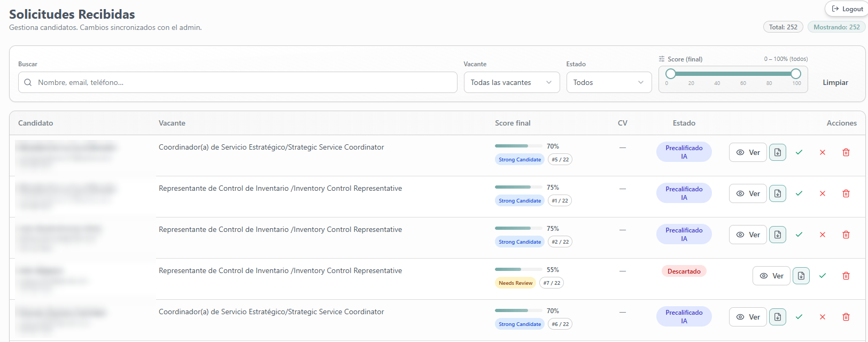
Task: Reject the #6 / 22 candidate with red X
Action: pos(823,317)
